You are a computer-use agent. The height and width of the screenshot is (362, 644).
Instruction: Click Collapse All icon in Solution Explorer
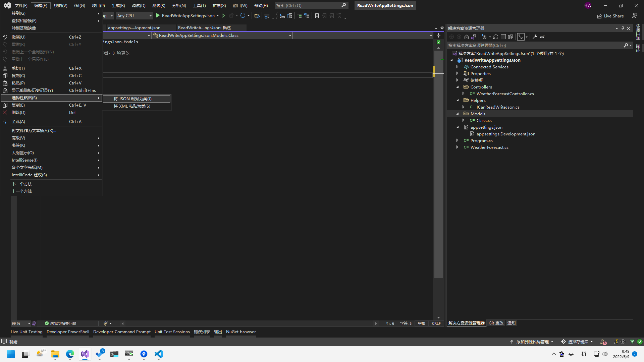point(503,37)
